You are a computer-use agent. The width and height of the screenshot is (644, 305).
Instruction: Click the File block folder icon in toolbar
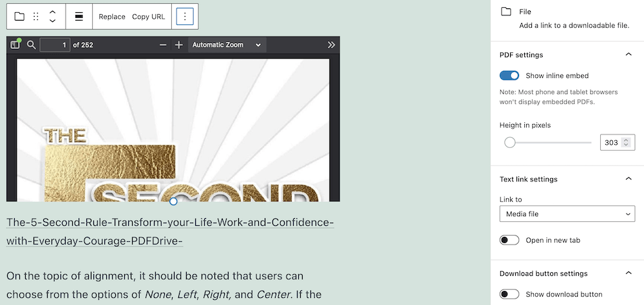pyautogui.click(x=19, y=17)
